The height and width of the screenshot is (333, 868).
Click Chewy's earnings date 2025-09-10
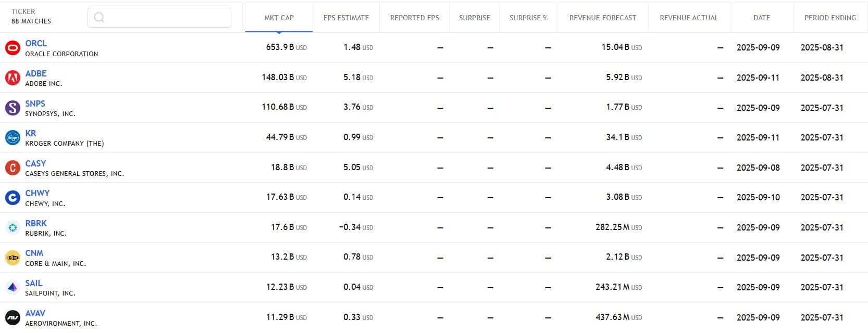tap(758, 198)
